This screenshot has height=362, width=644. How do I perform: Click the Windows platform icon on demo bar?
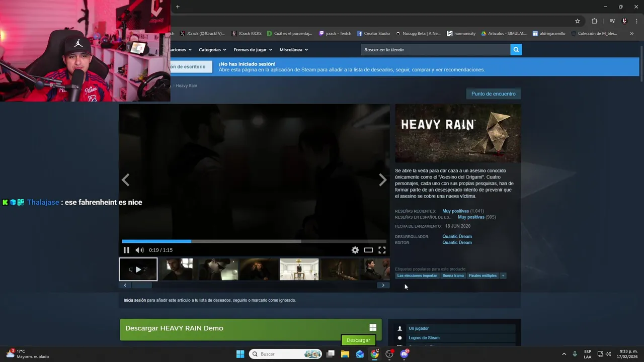click(x=373, y=327)
